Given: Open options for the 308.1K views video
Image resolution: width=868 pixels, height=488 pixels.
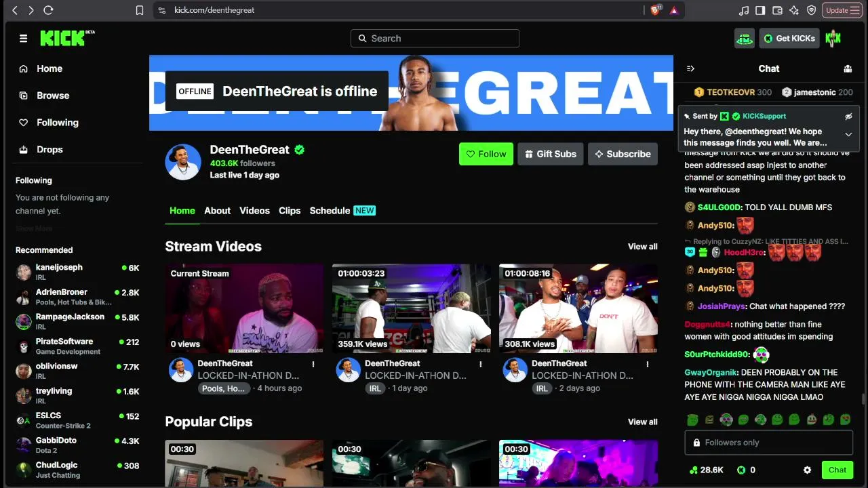Looking at the screenshot, I should [648, 364].
